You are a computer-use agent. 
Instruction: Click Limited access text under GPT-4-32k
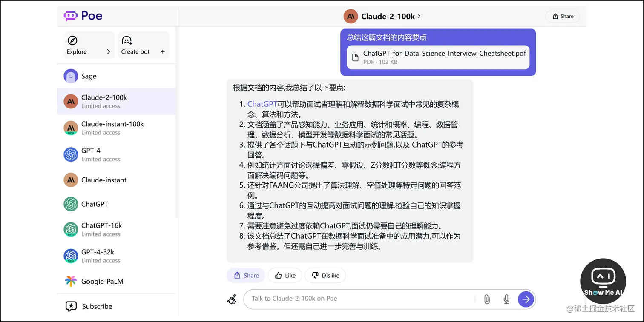101,261
